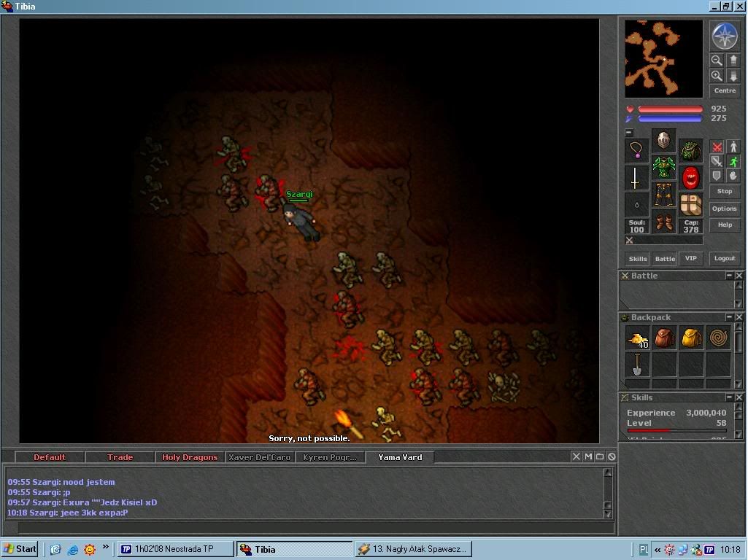
Task: Open the Help window
Action: pyautogui.click(x=725, y=225)
